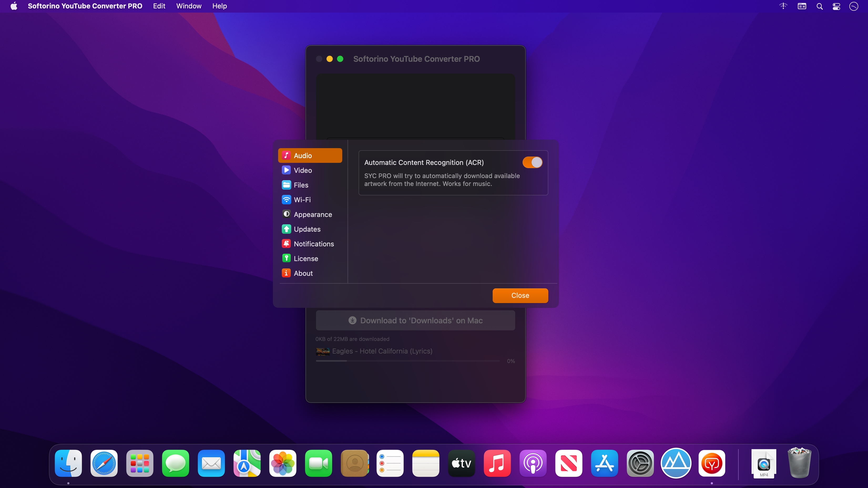Open Photos from the Dock
Viewport: 868px width, 488px height.
283,463
